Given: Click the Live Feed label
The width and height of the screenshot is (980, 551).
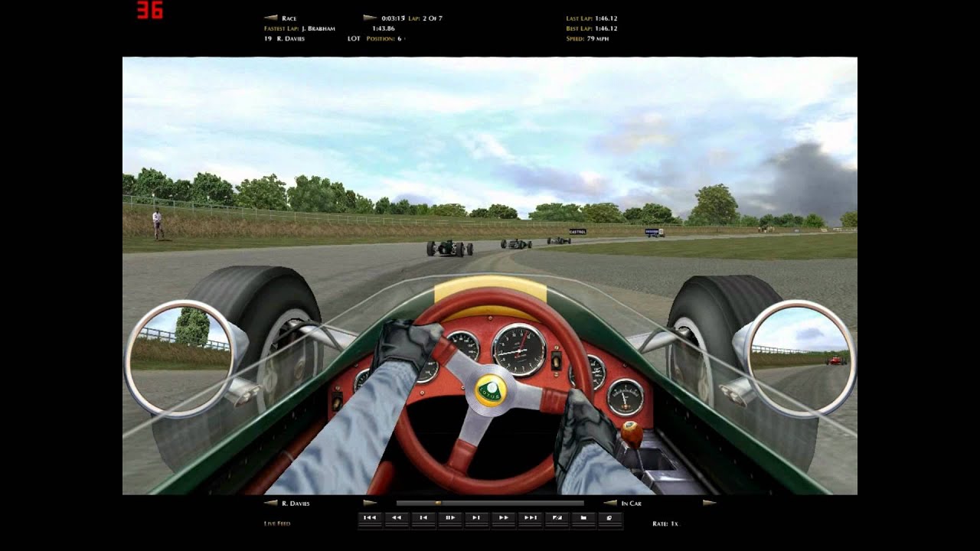Looking at the screenshot, I should pyautogui.click(x=277, y=523).
